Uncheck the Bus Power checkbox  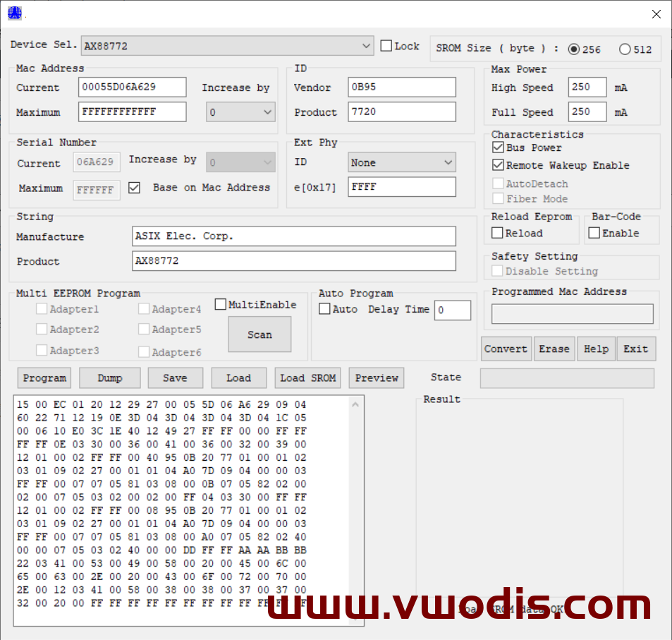pos(499,148)
